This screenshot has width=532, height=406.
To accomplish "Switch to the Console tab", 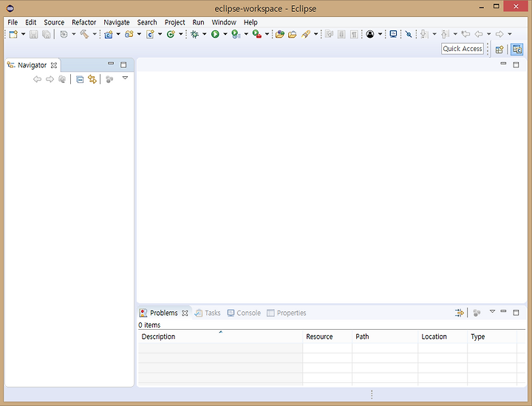I will [x=244, y=313].
